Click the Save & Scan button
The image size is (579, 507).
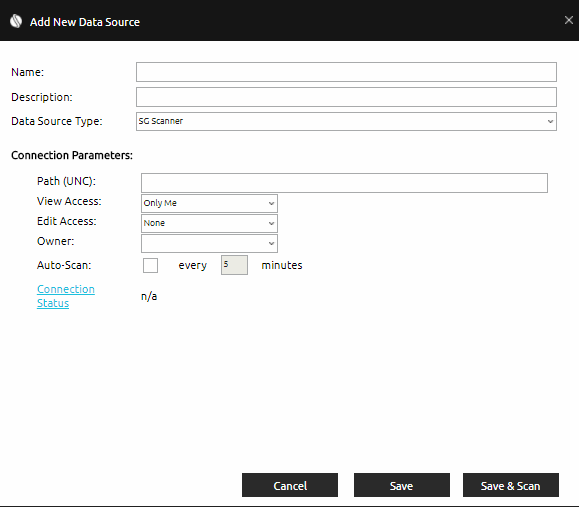click(x=511, y=485)
